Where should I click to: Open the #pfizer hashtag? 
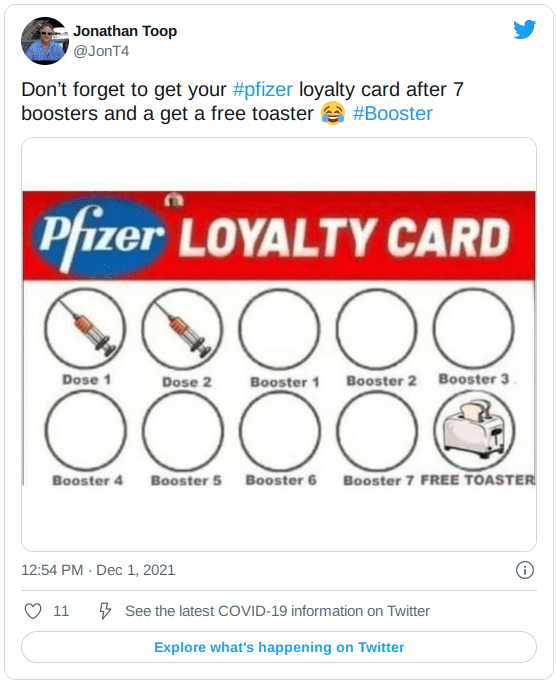(263, 89)
